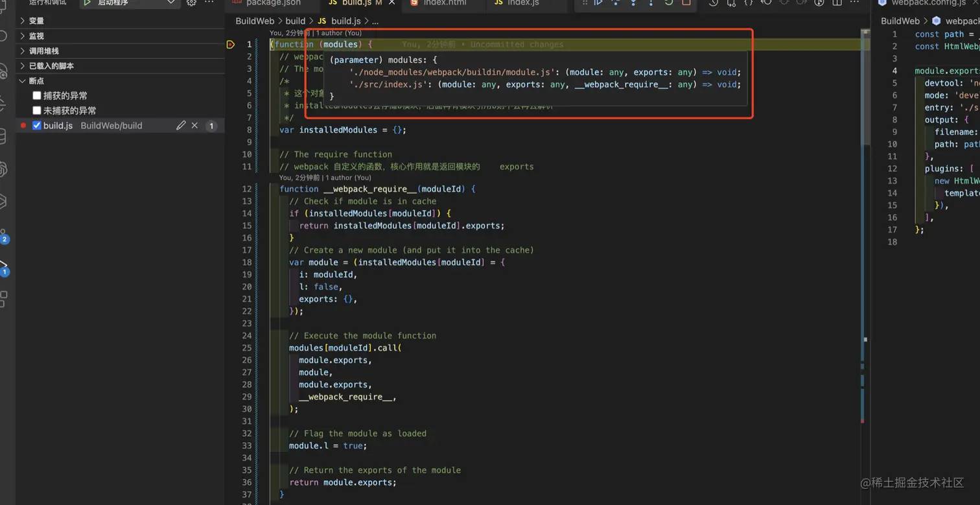Open the Run and Debug view more actions menu

click(209, 3)
